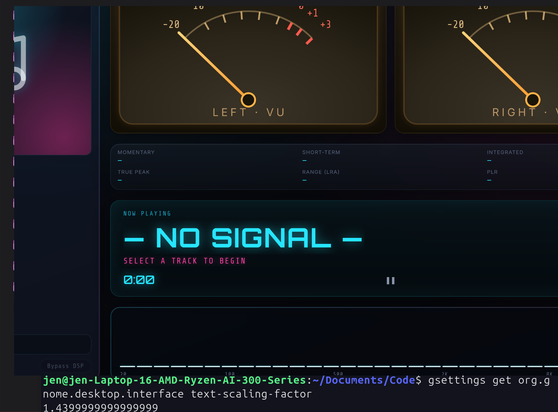This screenshot has width=558, height=412.
Task: Click the Right VU meter needle pivot
Action: (x=532, y=100)
